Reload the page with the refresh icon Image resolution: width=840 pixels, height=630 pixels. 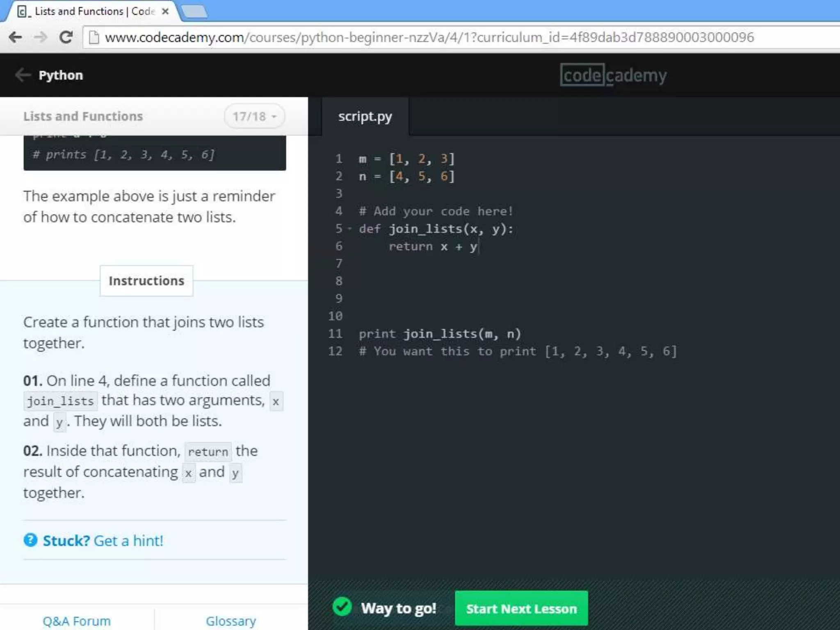tap(66, 37)
